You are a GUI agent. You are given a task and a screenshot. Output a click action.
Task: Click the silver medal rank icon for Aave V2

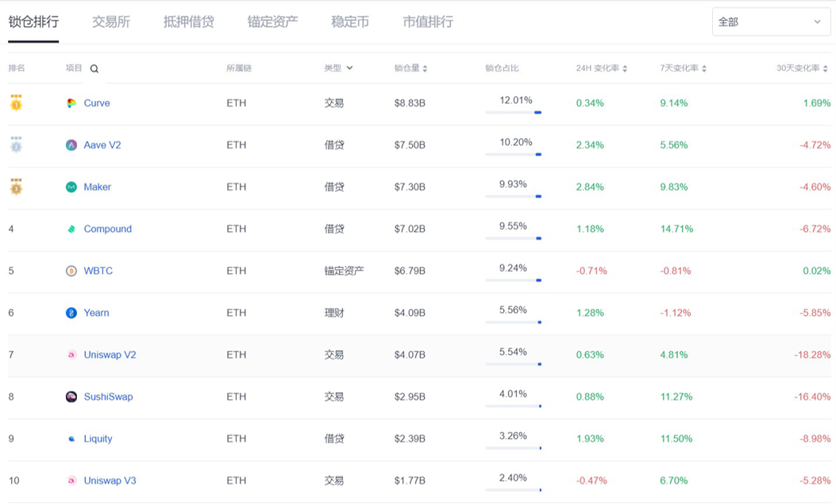tap(17, 144)
